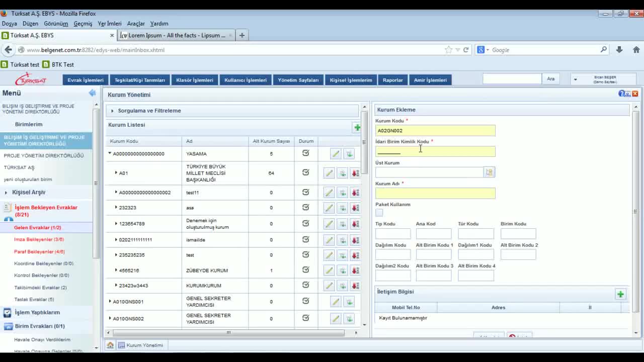644x362 pixels.
Task: Edit the ZÜBEYDE KURUM row
Action: pyautogui.click(x=329, y=270)
